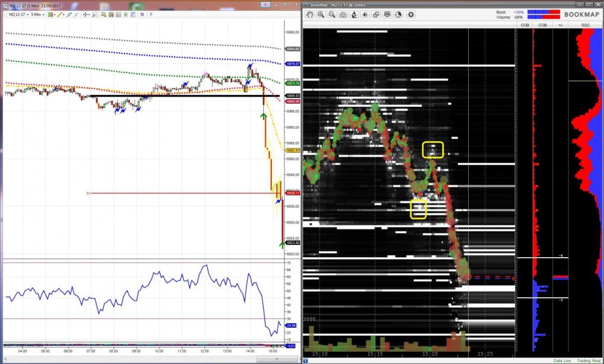Click the blue 5979.87 price label
The height and width of the screenshot is (364, 604).
click(293, 64)
